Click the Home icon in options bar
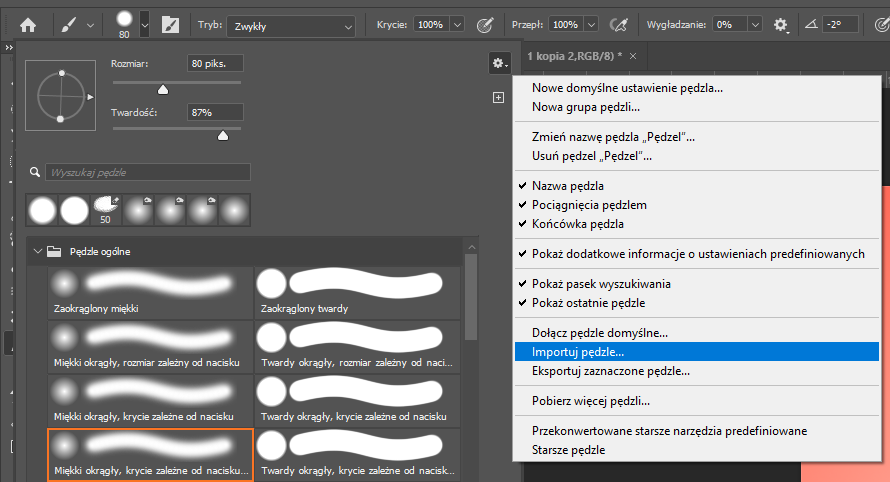The height and width of the screenshot is (482, 890). [x=27, y=23]
